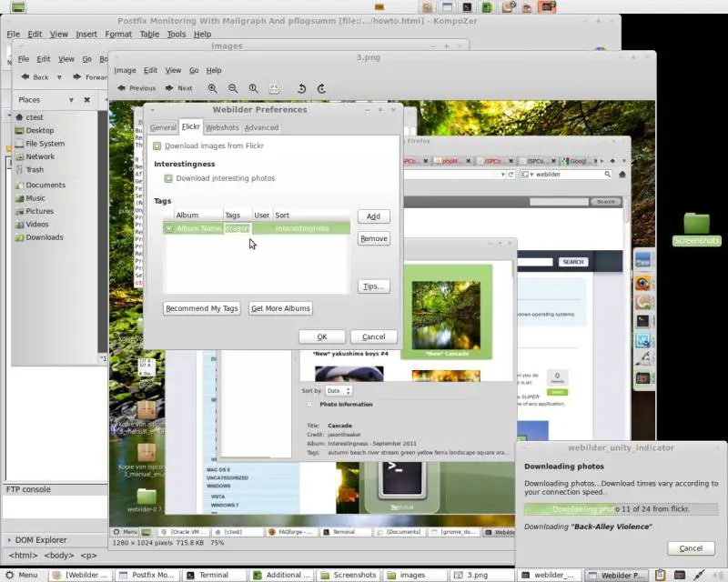Launch terminal from top panel icon
This screenshot has height=582, width=728.
click(467, 7)
